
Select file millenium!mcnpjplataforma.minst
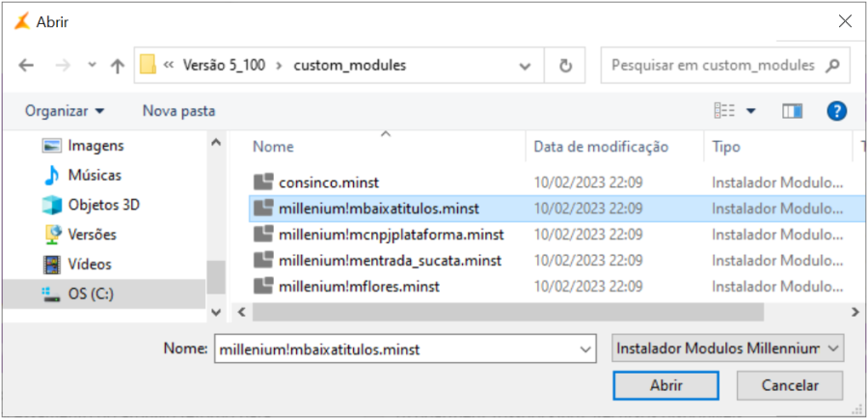[x=392, y=235]
